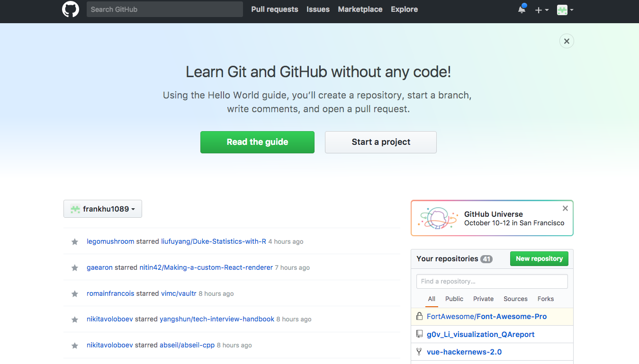Open liufuyang/Duke-Statistics-with-R repository
The width and height of the screenshot is (639, 364).
214,241
